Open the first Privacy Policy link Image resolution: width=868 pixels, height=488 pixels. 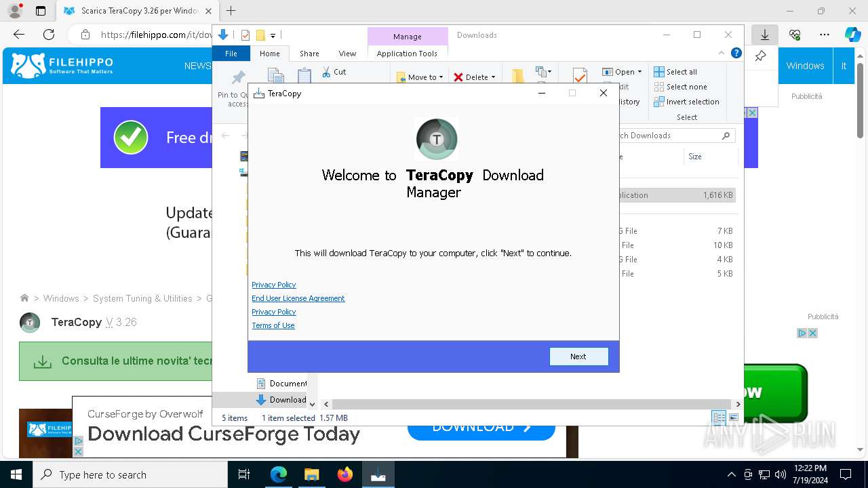[274, 285]
